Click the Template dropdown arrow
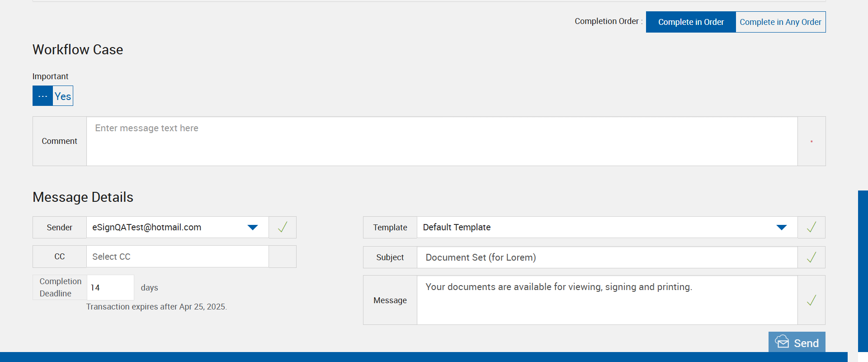The height and width of the screenshot is (362, 868). [782, 227]
